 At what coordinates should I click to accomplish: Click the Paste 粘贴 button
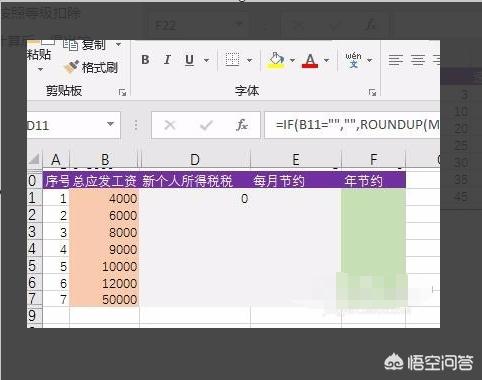(38, 56)
